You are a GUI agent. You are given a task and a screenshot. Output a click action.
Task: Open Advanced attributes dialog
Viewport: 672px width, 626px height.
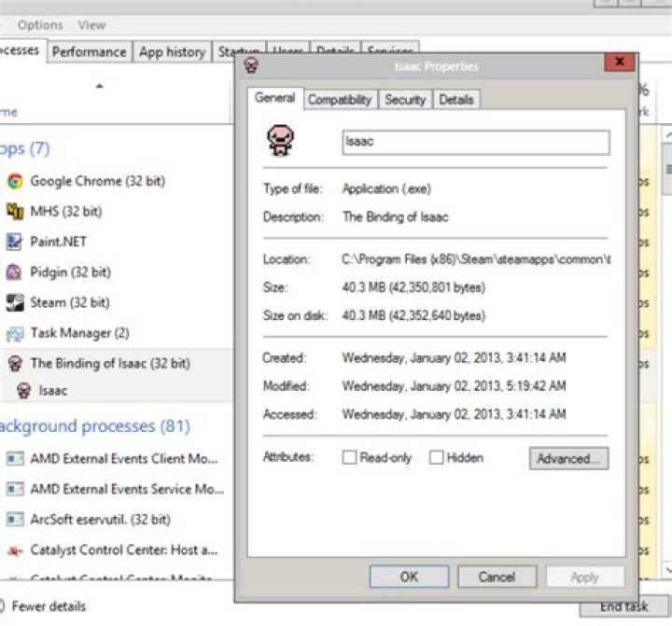pos(568,458)
